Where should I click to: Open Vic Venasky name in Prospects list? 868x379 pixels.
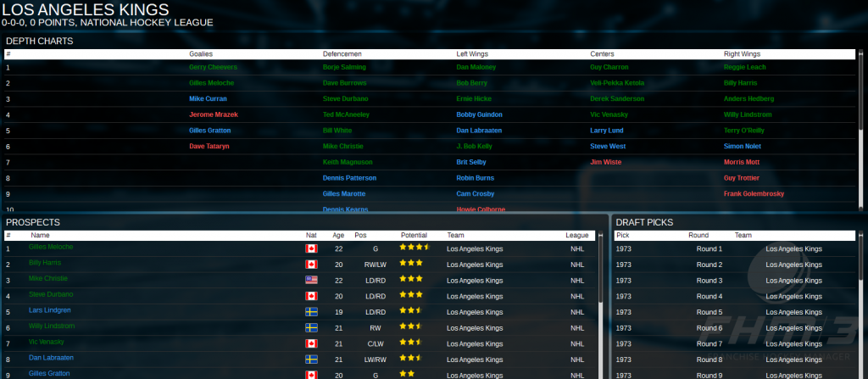pos(47,342)
